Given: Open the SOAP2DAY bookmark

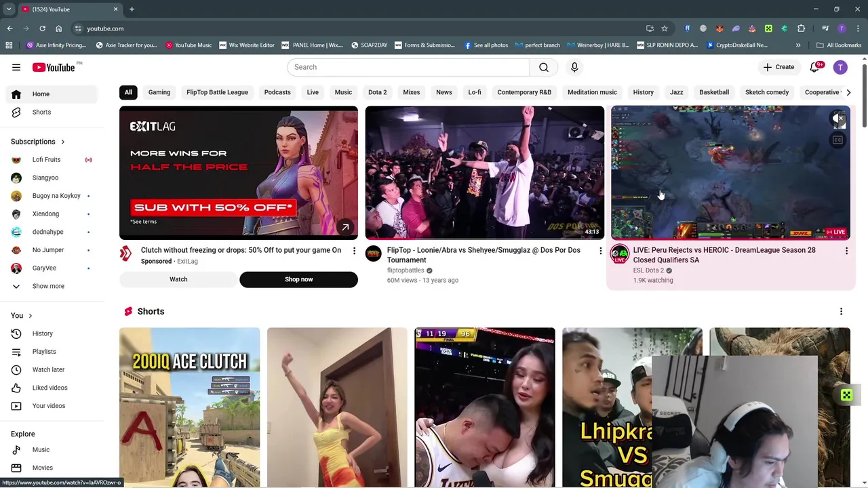Looking at the screenshot, I should tap(369, 45).
